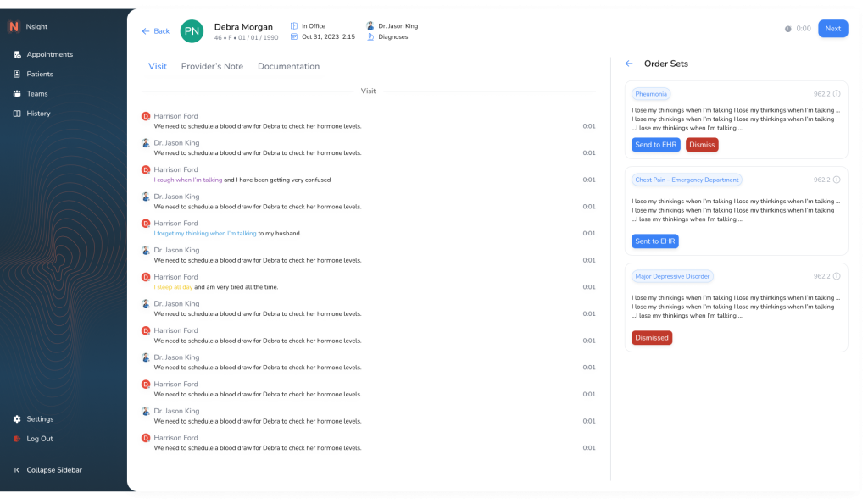Image resolution: width=868 pixels, height=504 pixels.
Task: Click the Diagnoses link in header
Action: point(392,37)
